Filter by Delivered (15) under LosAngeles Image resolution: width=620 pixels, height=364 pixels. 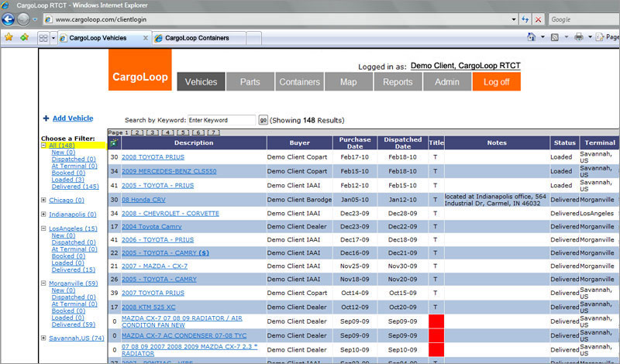click(x=73, y=270)
